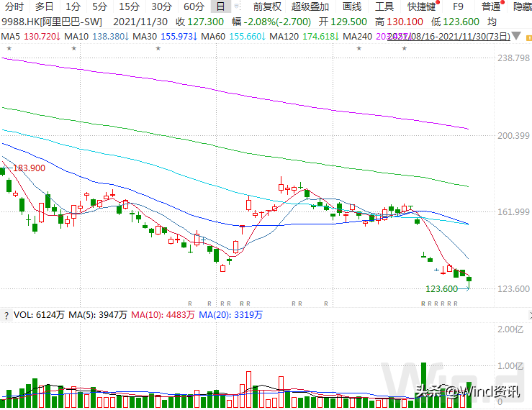Click the green 123.600 low price annotation
532x410 pixels.
pos(441,289)
